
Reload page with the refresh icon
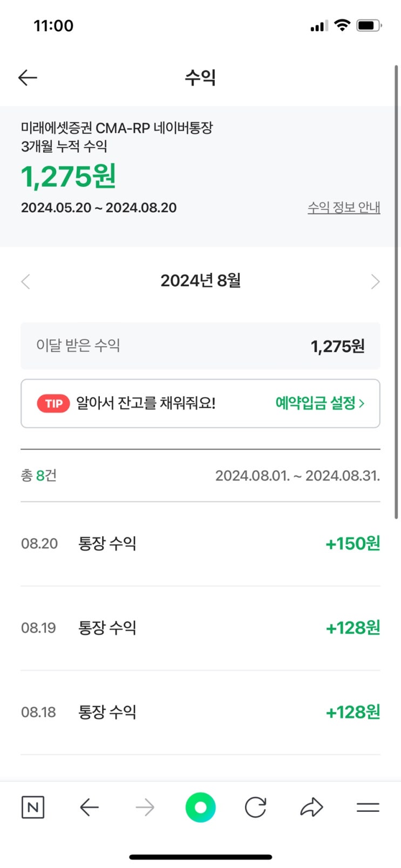coord(256,808)
